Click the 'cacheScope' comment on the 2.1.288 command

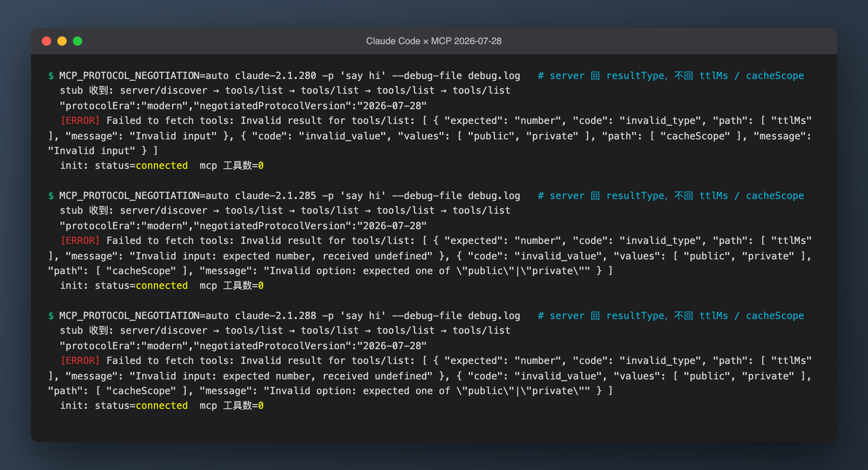coord(775,316)
